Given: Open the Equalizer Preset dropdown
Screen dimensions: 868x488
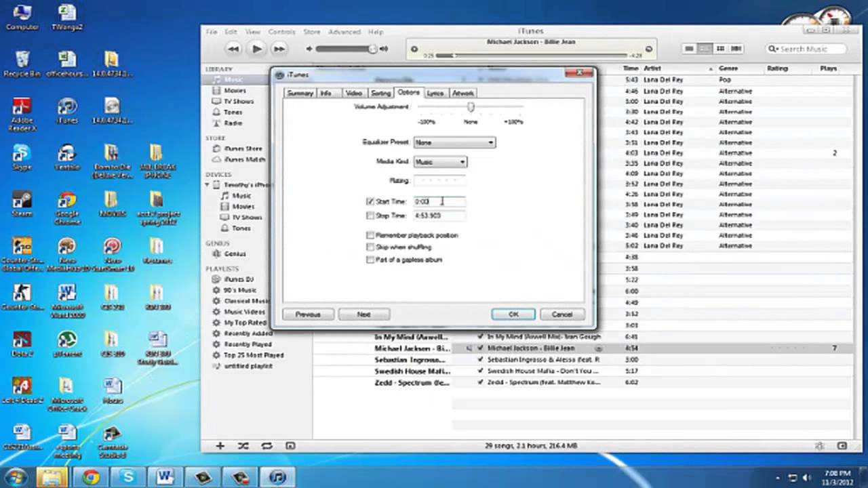Looking at the screenshot, I should click(x=454, y=142).
